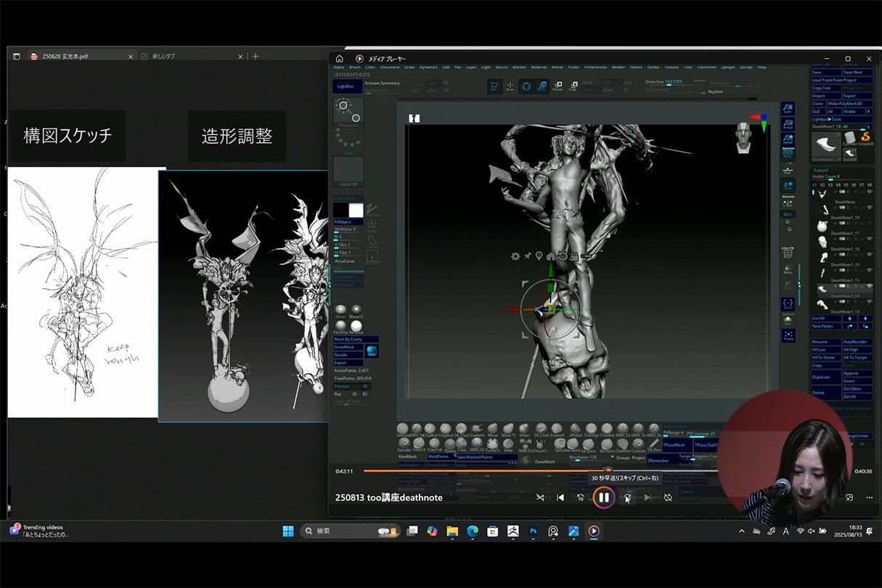
Task: Add a new browser tab
Action: coord(256,57)
